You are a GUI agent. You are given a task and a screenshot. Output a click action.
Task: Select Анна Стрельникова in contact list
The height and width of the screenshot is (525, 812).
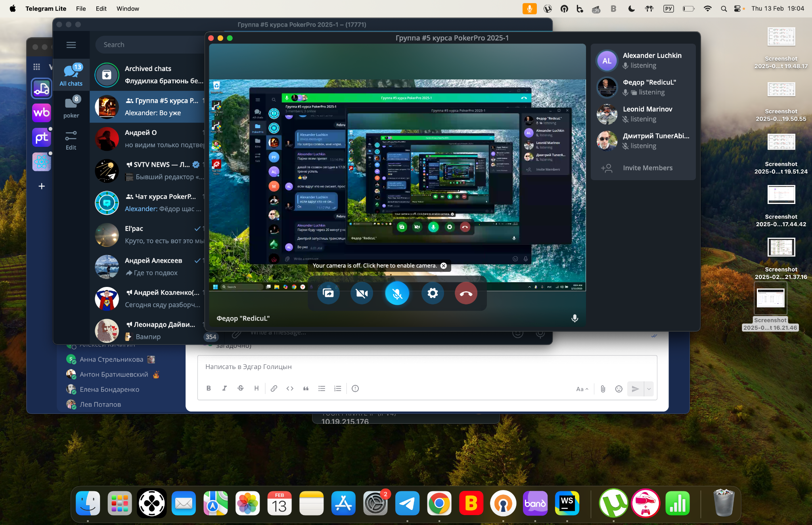coord(111,360)
